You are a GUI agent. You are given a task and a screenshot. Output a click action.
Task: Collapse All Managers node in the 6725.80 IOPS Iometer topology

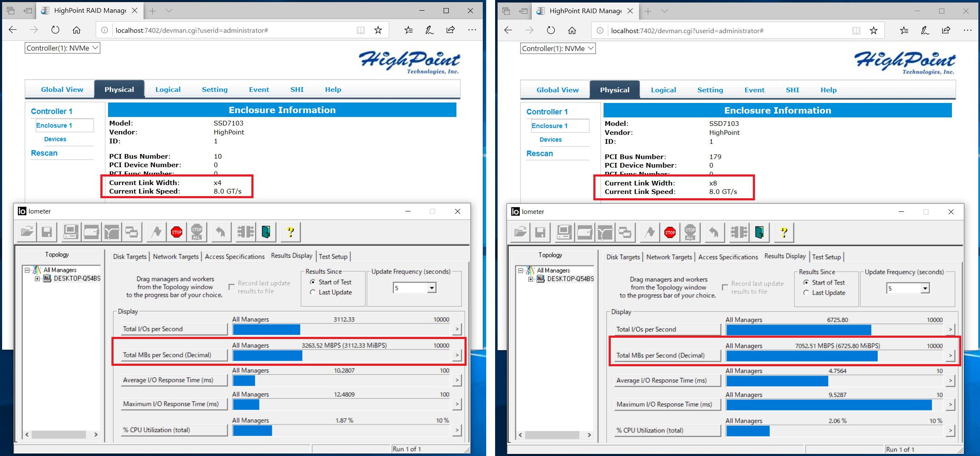(521, 271)
